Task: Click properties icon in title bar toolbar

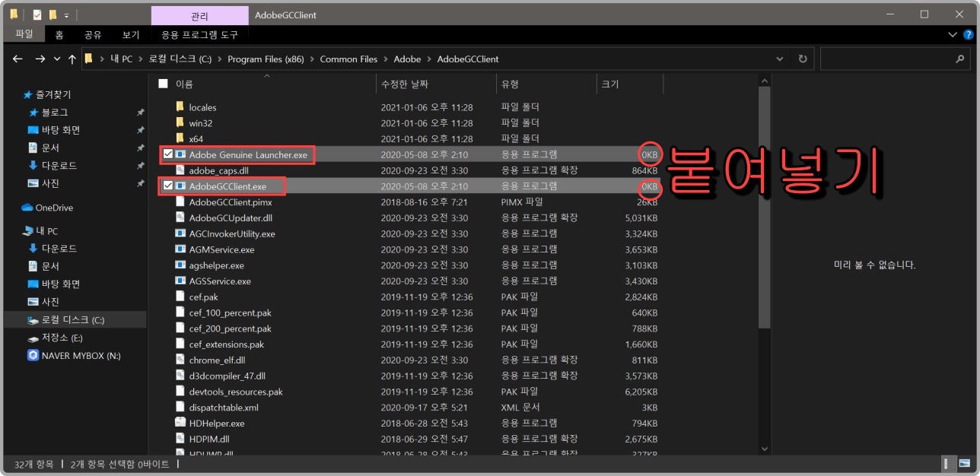Action: coord(37,15)
